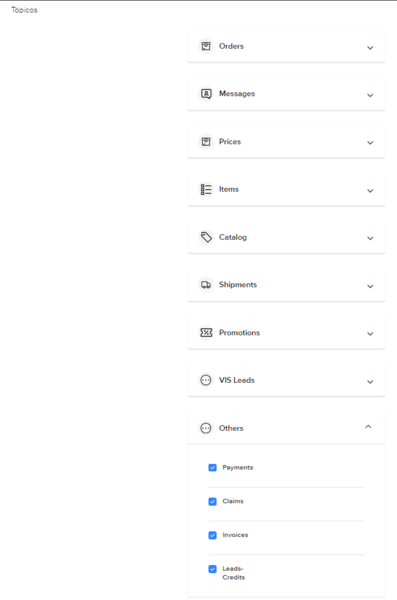
Task: Click the Promotions topic label
Action: click(x=239, y=333)
